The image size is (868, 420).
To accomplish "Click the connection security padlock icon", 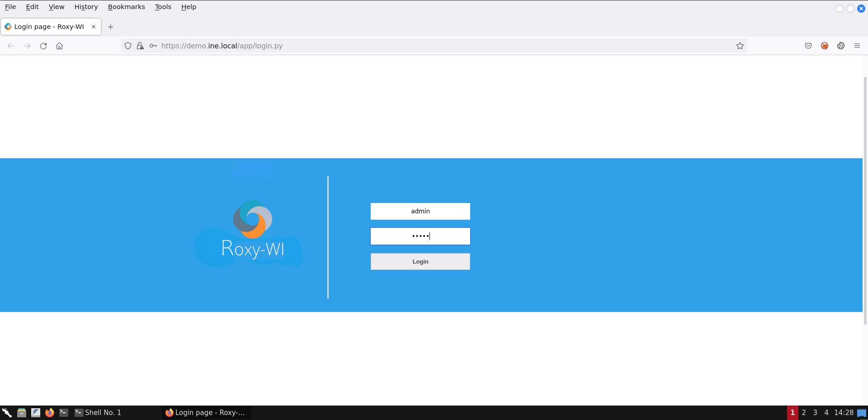I will pyautogui.click(x=140, y=46).
